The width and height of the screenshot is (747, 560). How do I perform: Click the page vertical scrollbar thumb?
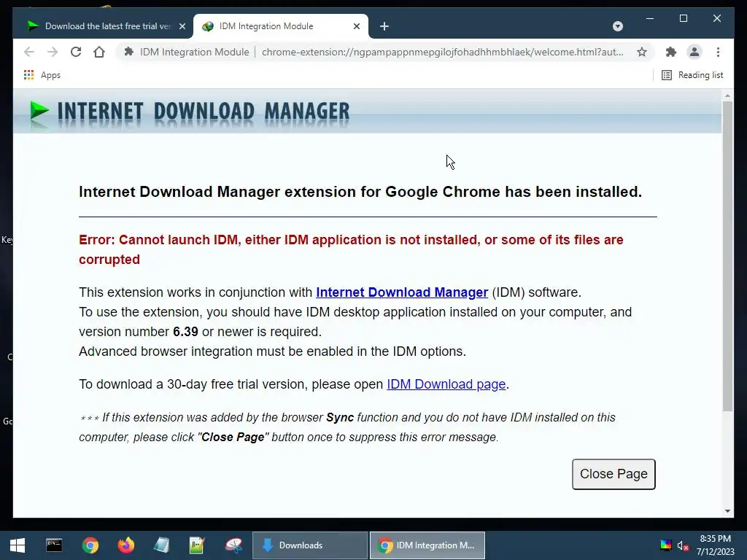point(727,256)
